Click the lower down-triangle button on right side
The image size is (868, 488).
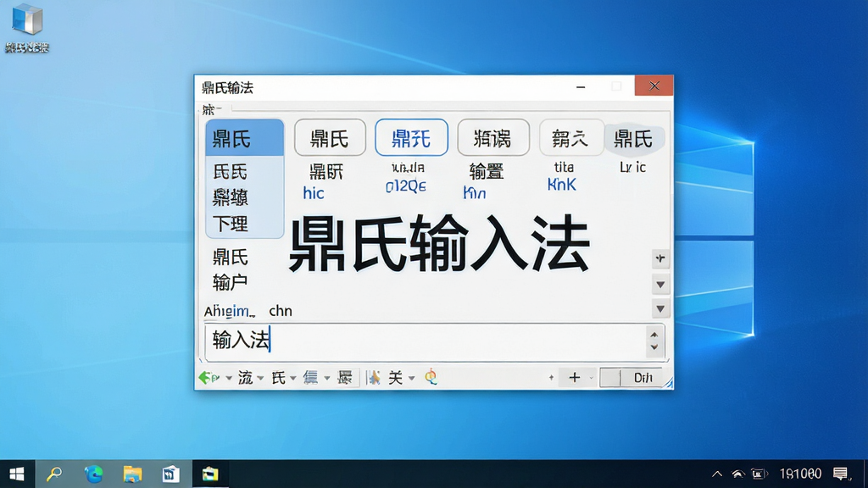click(660, 308)
